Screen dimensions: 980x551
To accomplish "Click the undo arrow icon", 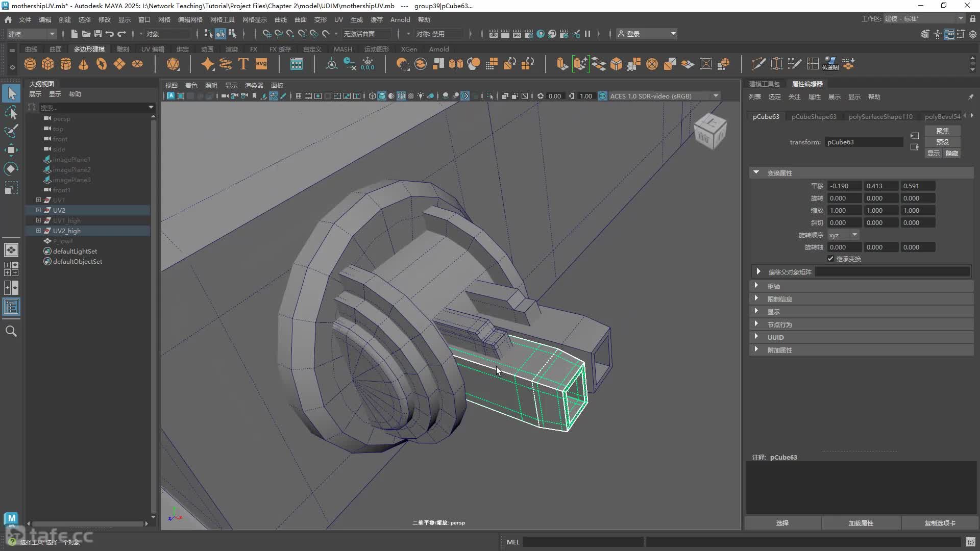I will pos(110,34).
